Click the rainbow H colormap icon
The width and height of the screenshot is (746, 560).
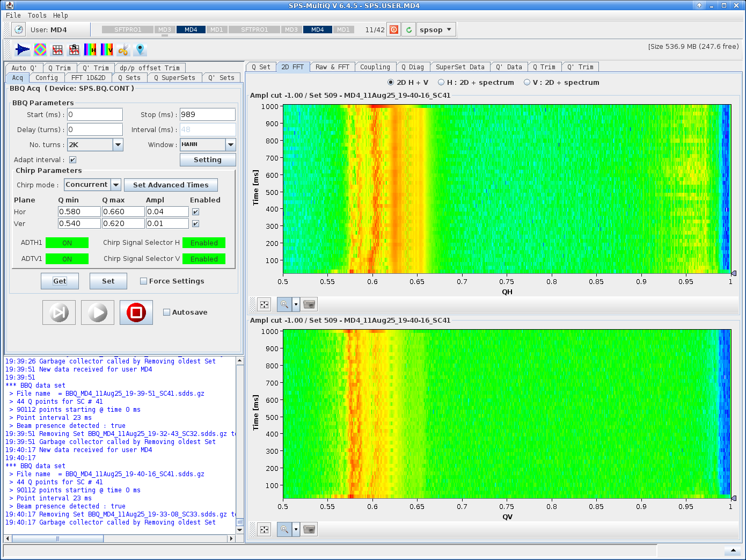90,49
